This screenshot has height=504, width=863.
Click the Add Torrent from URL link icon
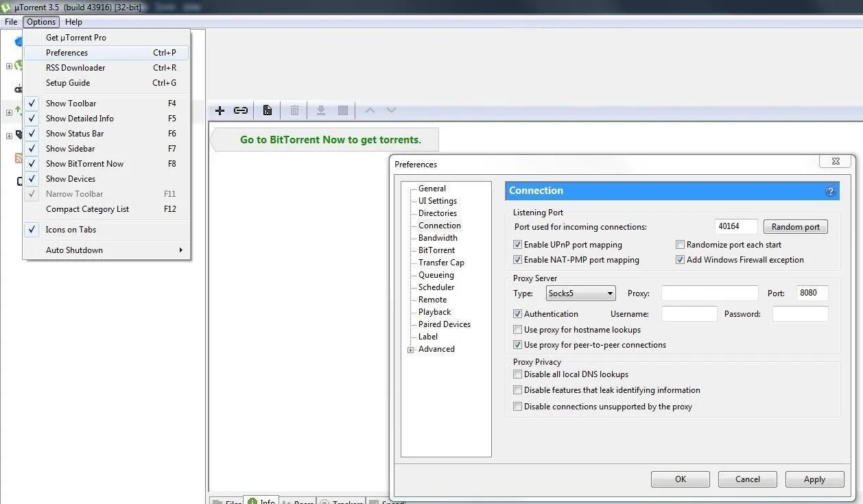[241, 110]
